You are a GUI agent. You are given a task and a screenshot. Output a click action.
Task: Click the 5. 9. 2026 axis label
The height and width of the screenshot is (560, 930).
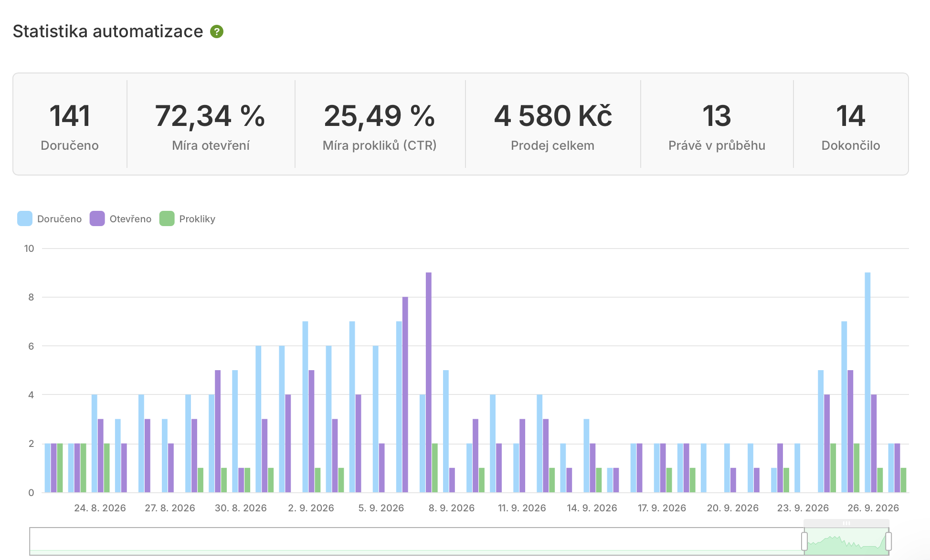tap(381, 508)
